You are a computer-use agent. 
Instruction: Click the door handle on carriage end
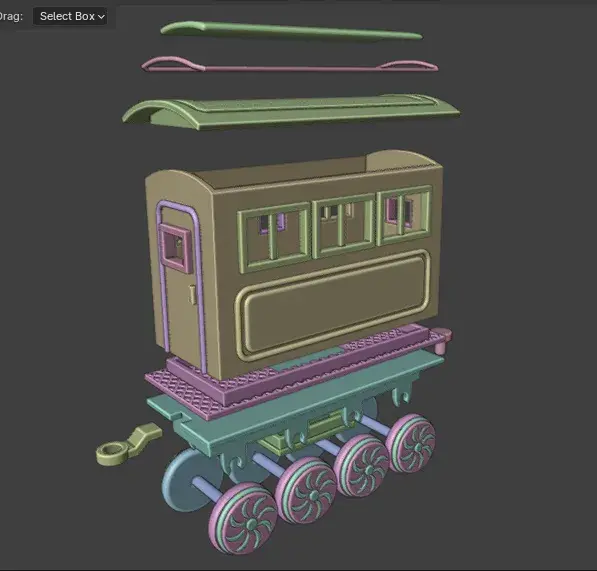tap(192, 294)
